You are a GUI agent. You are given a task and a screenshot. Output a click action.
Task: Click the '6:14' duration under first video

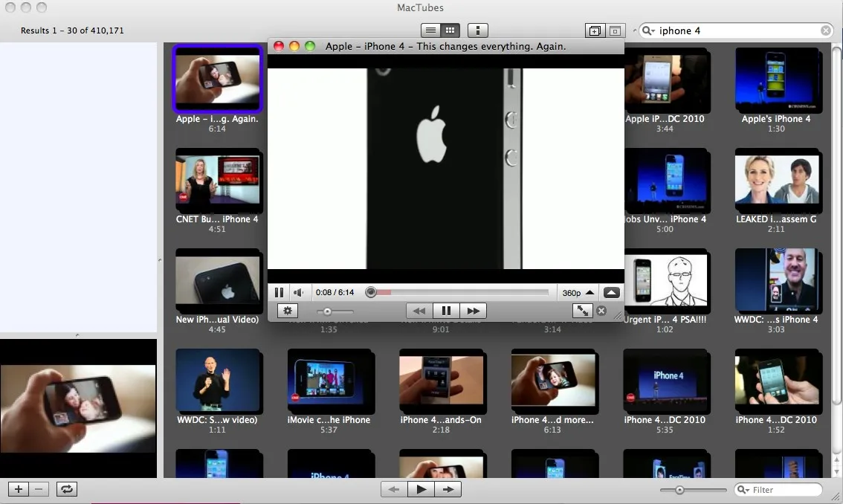217,129
